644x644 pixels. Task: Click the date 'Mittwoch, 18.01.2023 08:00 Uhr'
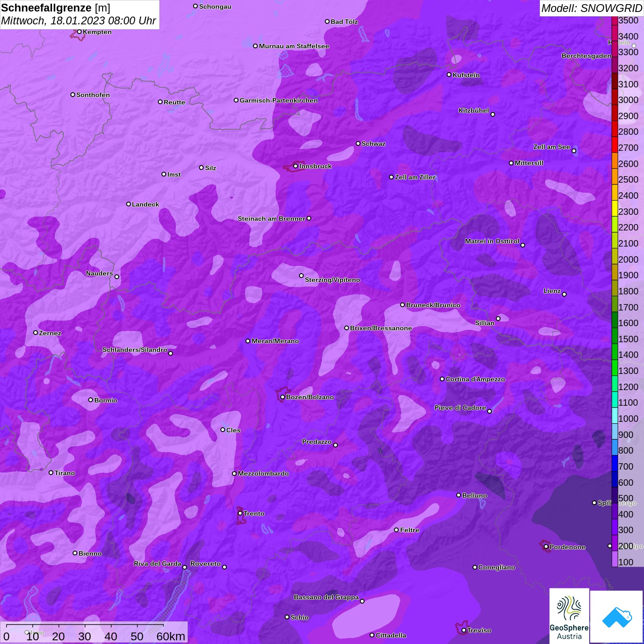pyautogui.click(x=79, y=21)
